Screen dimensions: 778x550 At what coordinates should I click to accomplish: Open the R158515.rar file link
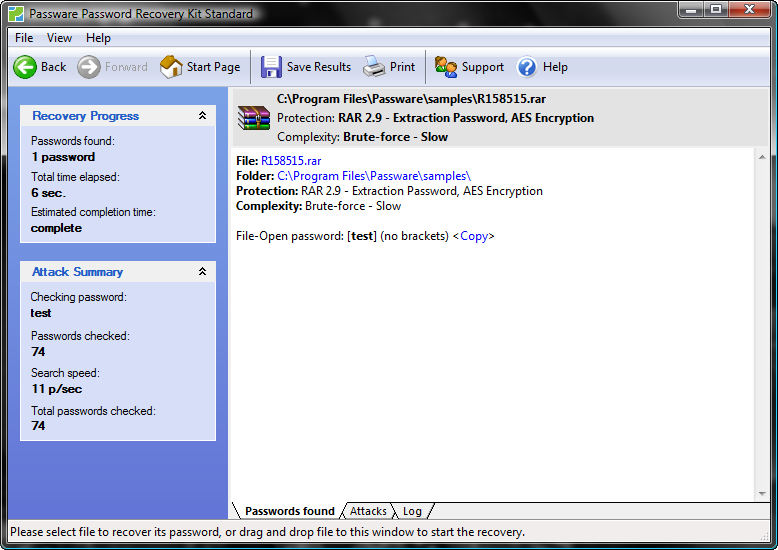pos(291,161)
